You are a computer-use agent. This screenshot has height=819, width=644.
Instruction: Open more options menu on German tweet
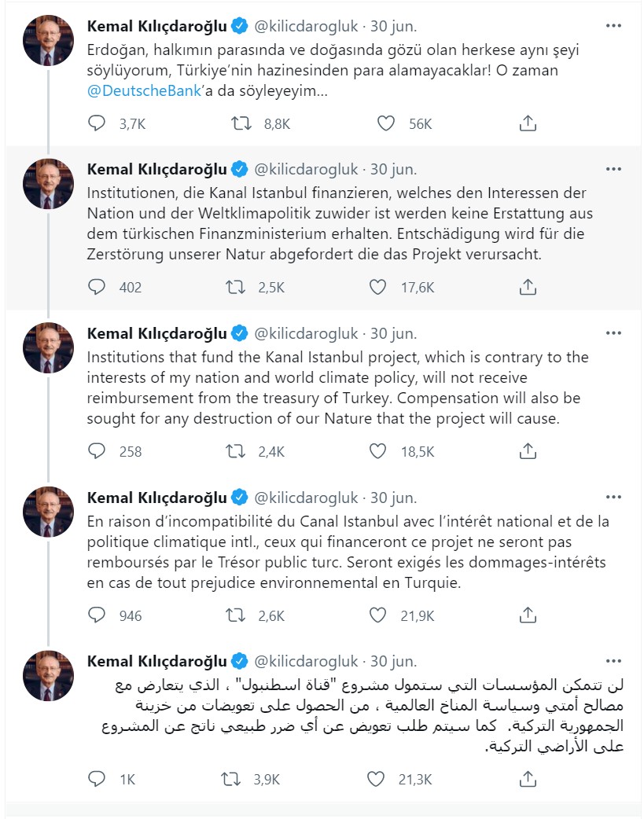pyautogui.click(x=613, y=169)
